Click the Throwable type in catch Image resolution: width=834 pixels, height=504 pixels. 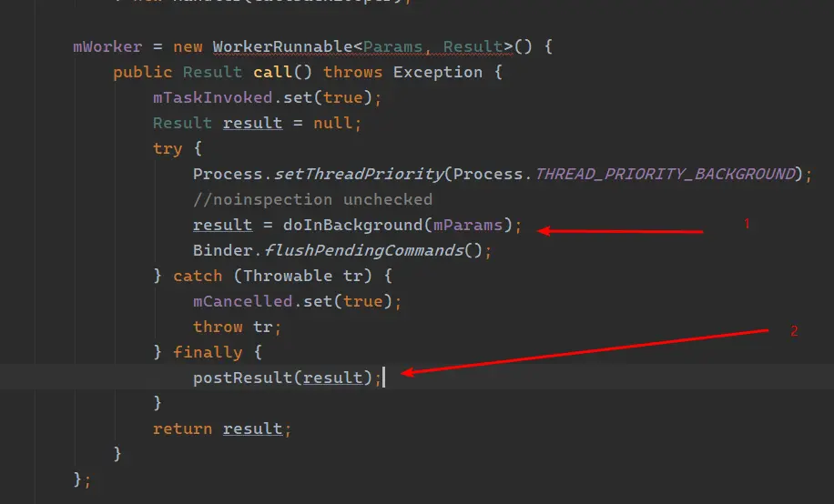288,276
